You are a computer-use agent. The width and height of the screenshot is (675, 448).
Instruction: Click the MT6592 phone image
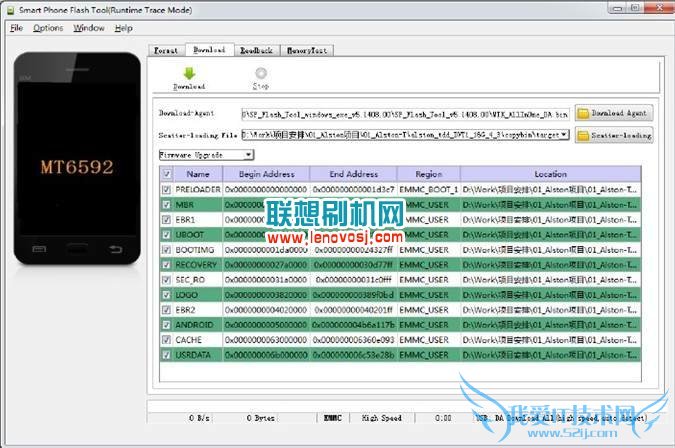77,158
